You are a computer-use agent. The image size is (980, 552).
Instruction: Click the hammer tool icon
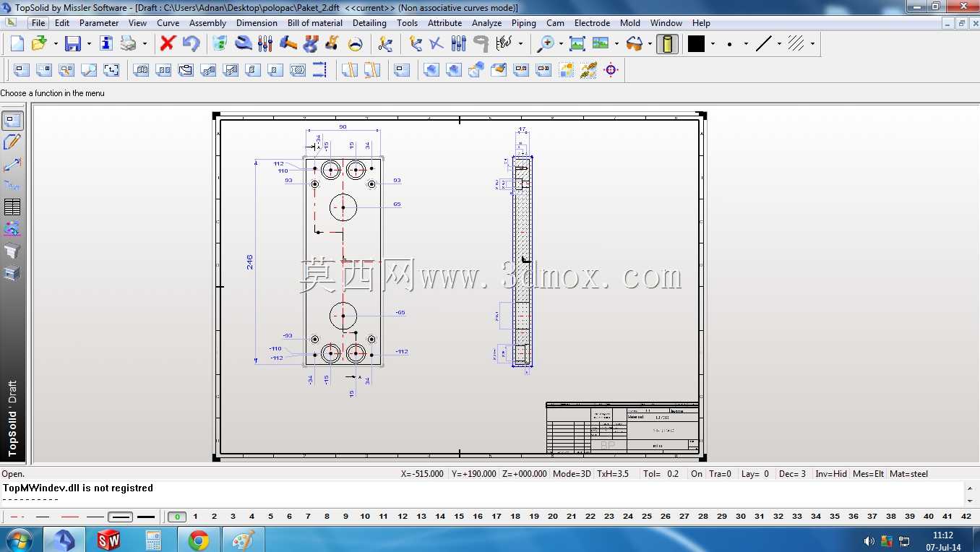(x=288, y=43)
